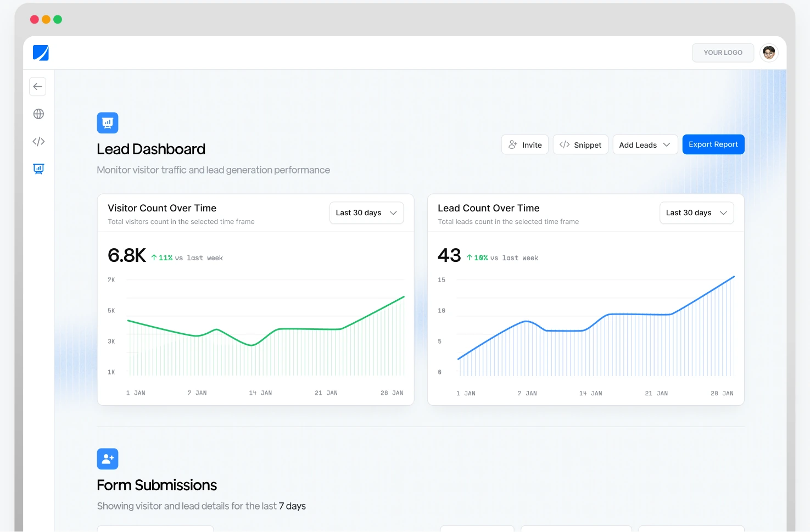The image size is (810, 532).
Task: Open the code snippet sidebar icon
Action: (38, 141)
